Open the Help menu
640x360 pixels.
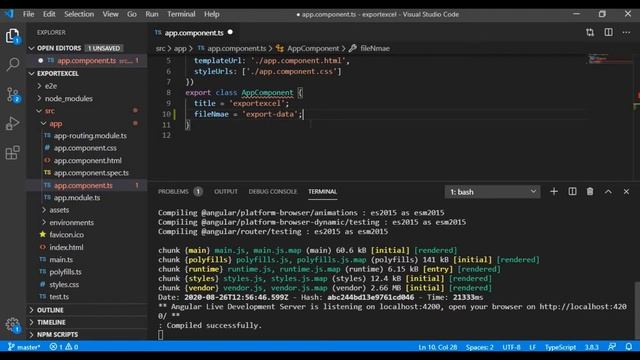tap(211, 14)
